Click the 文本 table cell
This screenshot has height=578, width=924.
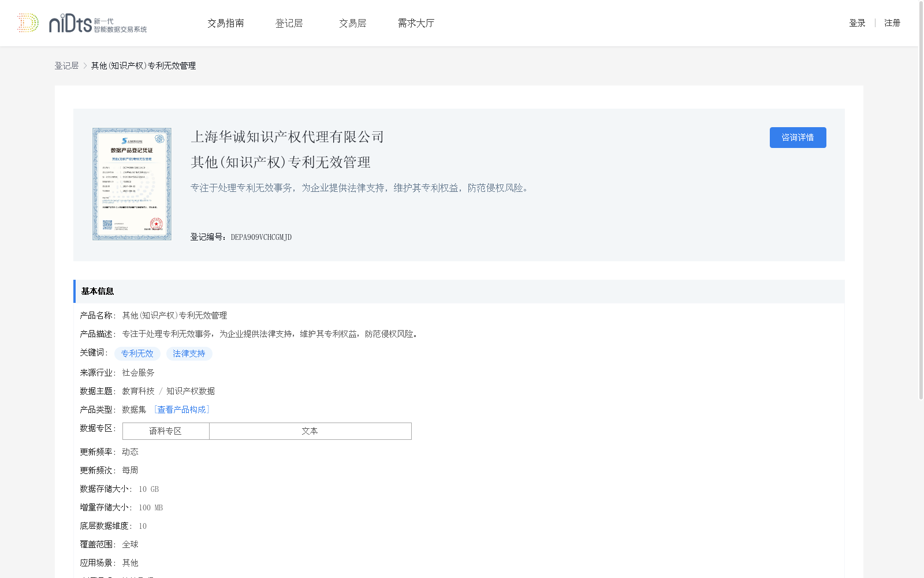pos(310,431)
